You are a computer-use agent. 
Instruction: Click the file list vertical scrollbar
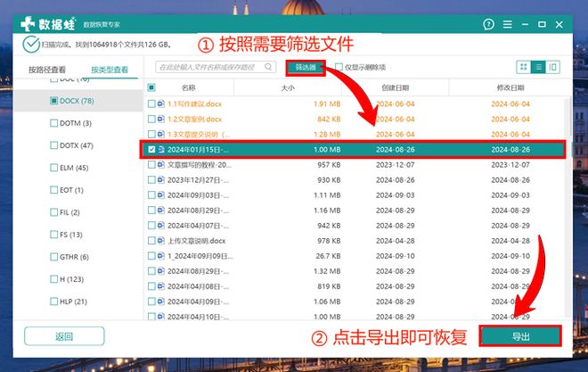point(570,116)
